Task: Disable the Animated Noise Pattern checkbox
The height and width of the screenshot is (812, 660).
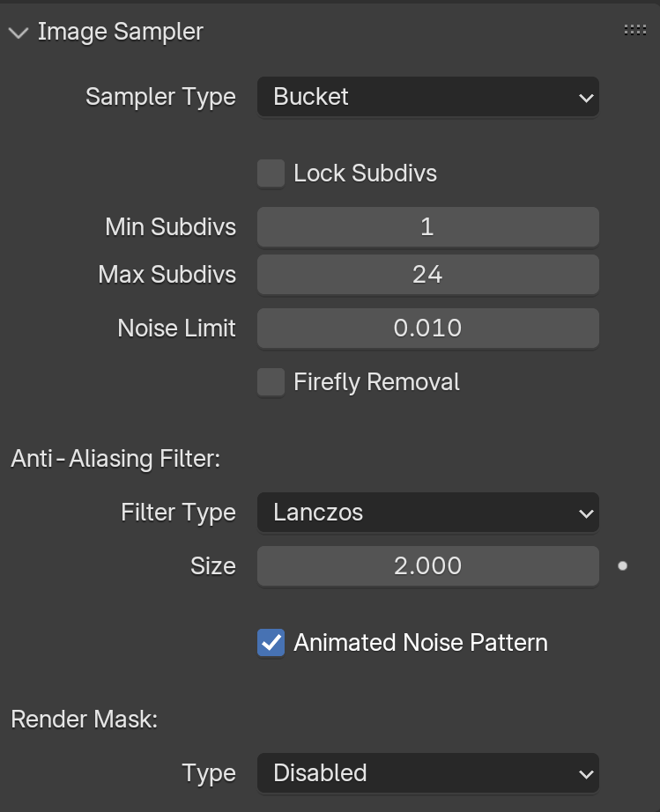Action: 271,643
